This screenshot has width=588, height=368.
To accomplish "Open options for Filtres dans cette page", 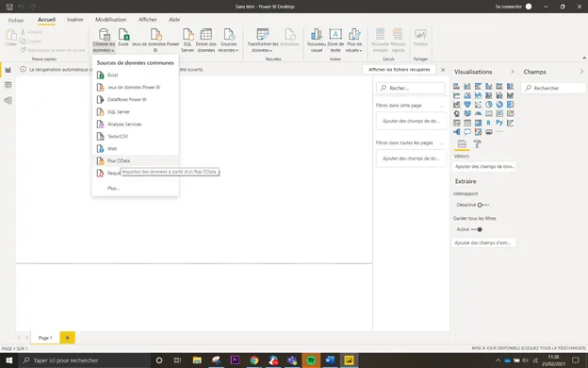I will pos(443,106).
